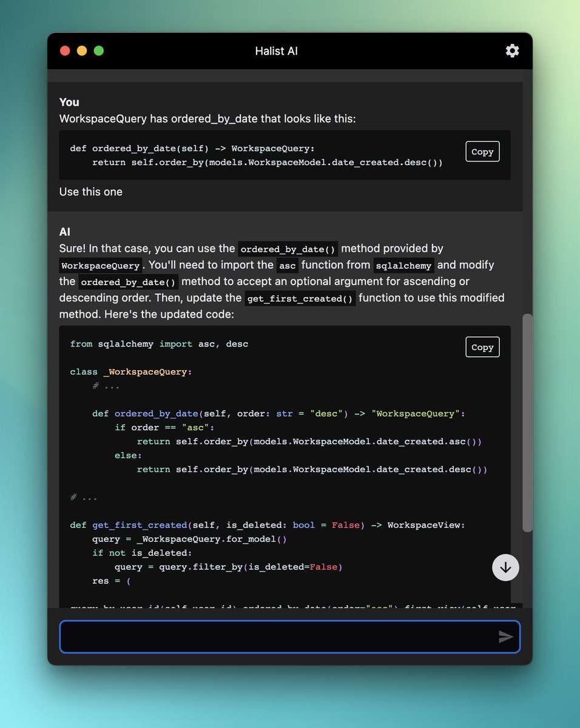Close the Halist AI window
580x728 pixels.
pyautogui.click(x=65, y=51)
